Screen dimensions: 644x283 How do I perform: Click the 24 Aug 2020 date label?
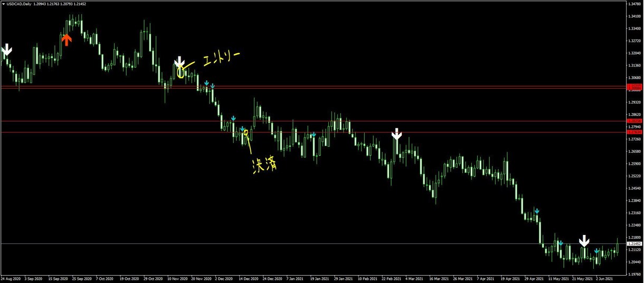point(11,279)
